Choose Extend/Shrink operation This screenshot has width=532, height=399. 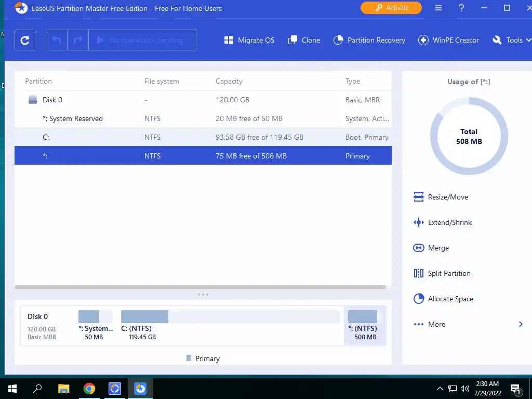tap(443, 222)
